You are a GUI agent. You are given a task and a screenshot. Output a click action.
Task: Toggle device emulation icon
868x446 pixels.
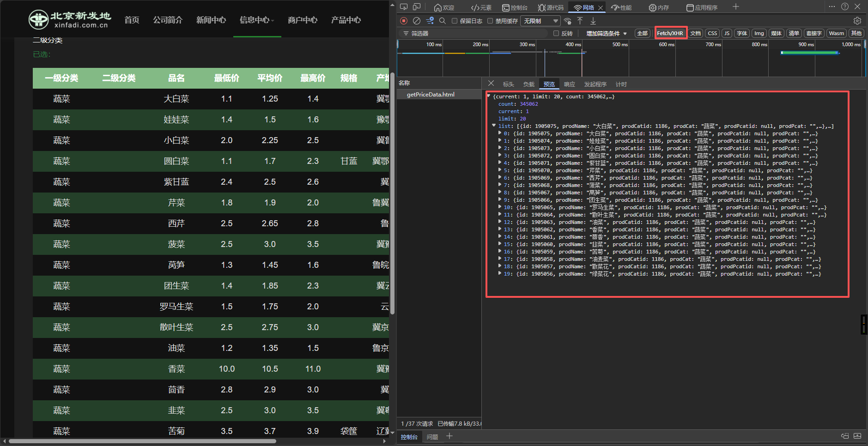pyautogui.click(x=417, y=7)
